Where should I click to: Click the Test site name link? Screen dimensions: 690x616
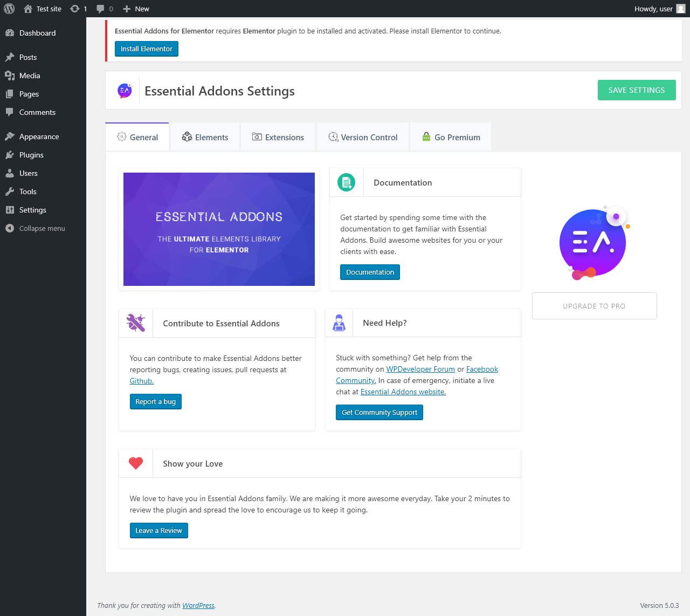point(49,9)
